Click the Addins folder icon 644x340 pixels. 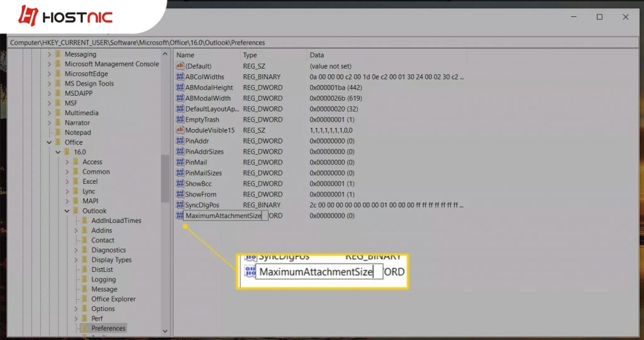tap(85, 230)
